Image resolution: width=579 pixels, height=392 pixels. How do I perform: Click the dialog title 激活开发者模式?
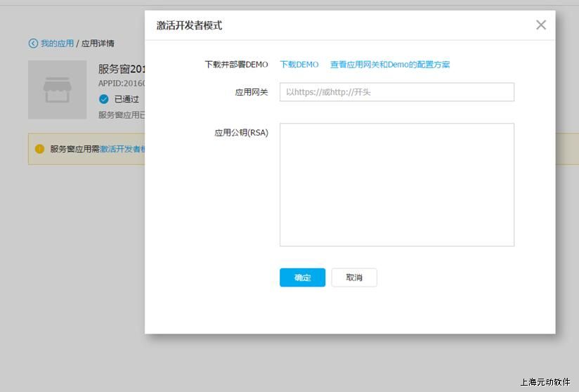[189, 25]
